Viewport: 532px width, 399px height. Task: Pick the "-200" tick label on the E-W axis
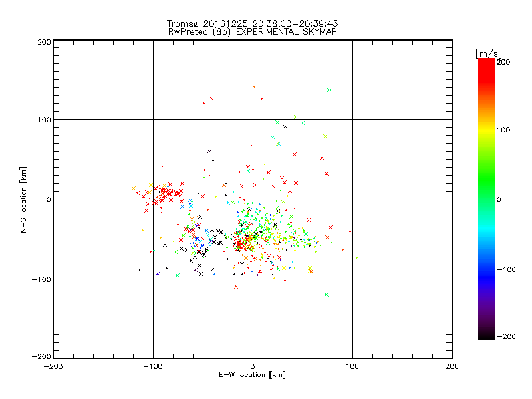coord(53,366)
